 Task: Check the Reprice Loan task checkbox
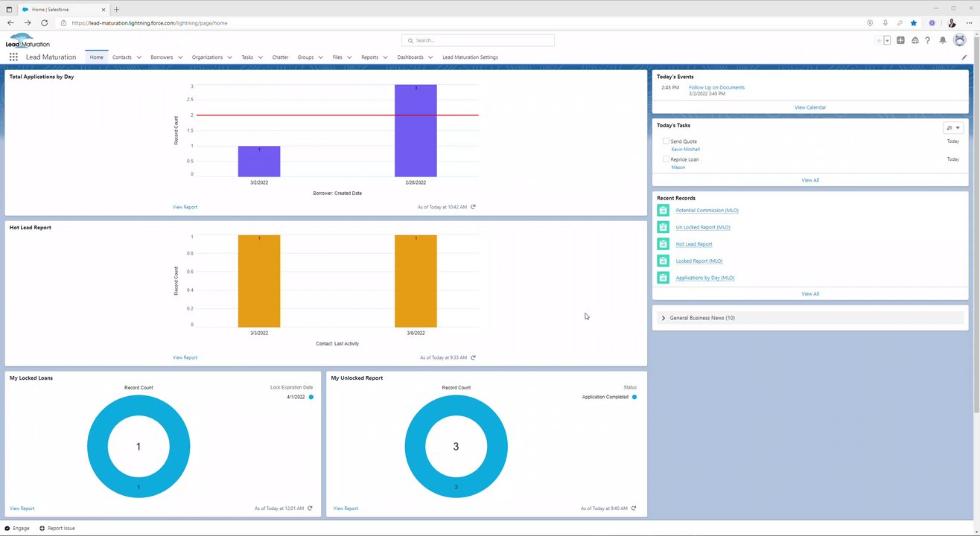tap(666, 159)
